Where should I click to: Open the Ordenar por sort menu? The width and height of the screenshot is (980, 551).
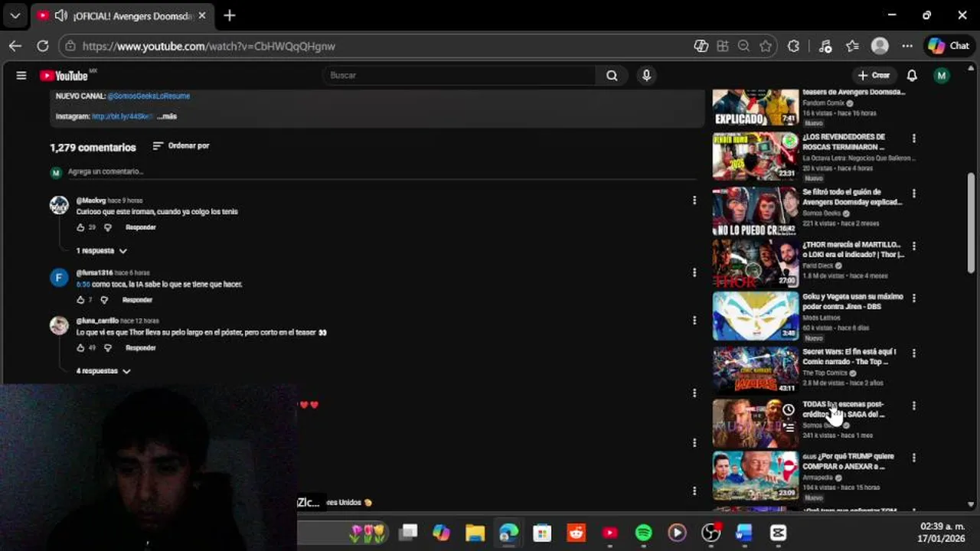pos(181,145)
